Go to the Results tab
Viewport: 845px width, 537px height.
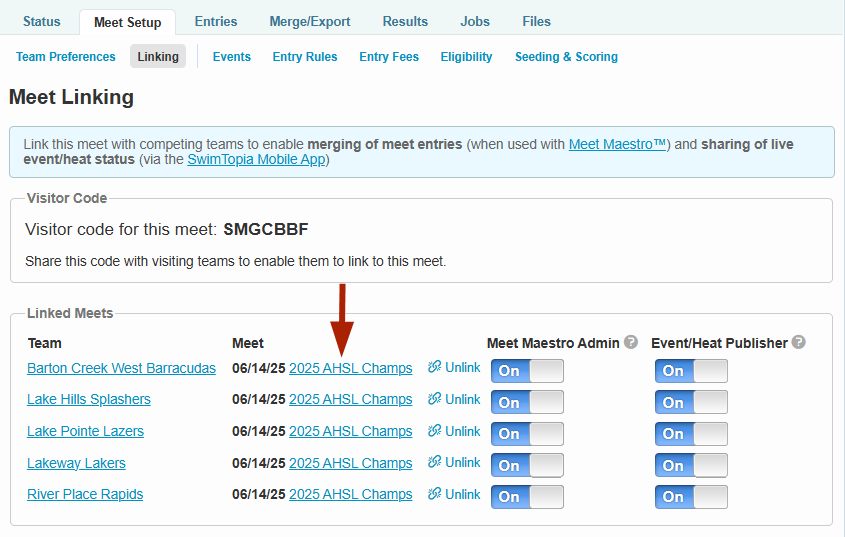coord(405,21)
